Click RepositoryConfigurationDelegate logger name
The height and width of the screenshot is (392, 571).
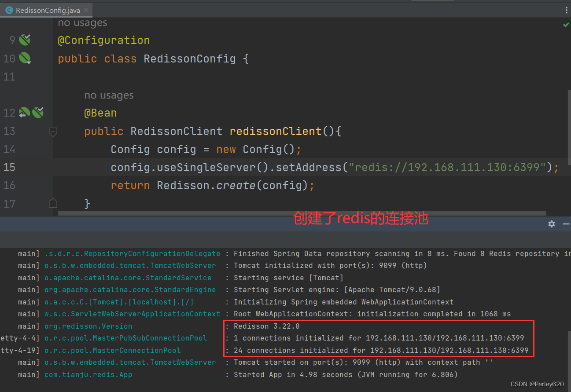pos(132,253)
